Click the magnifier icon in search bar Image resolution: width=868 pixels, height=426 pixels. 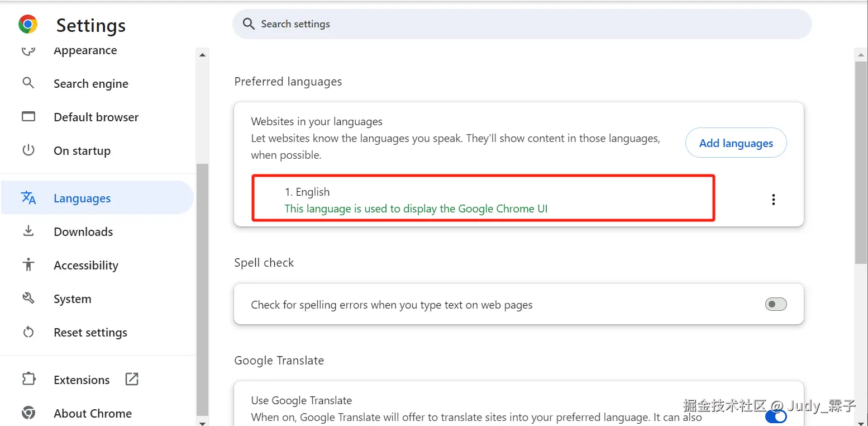(x=249, y=24)
